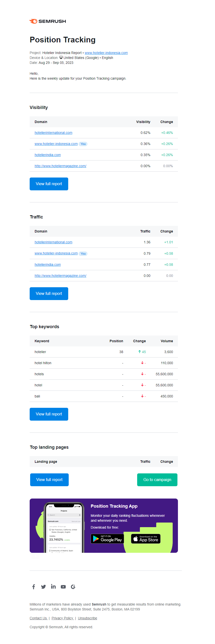Open www.hotelier-indonesia.com project link in header

[106, 53]
